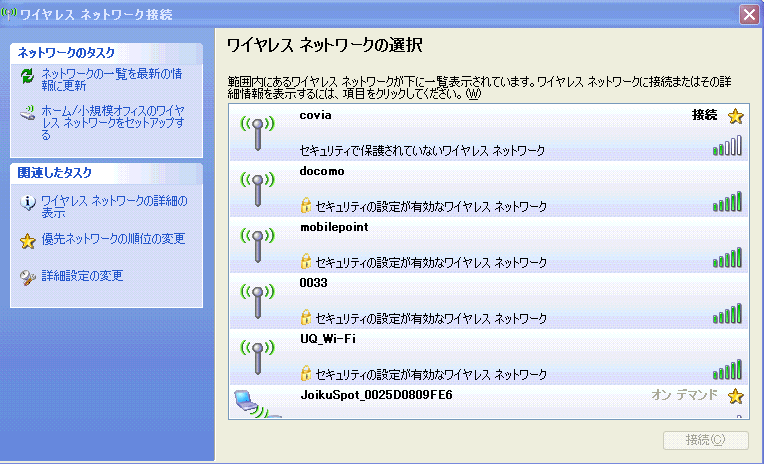Screen dimensions: 764x464
Task: Click covia's unsecured network description text
Action: (x=422, y=151)
